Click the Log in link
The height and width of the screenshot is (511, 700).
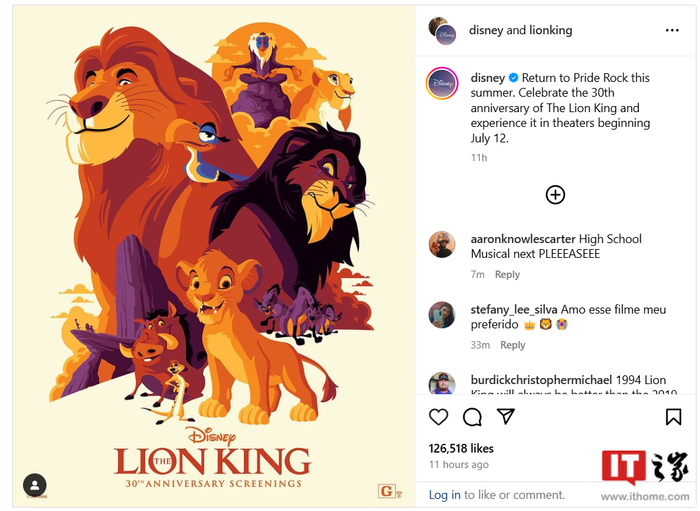click(444, 495)
